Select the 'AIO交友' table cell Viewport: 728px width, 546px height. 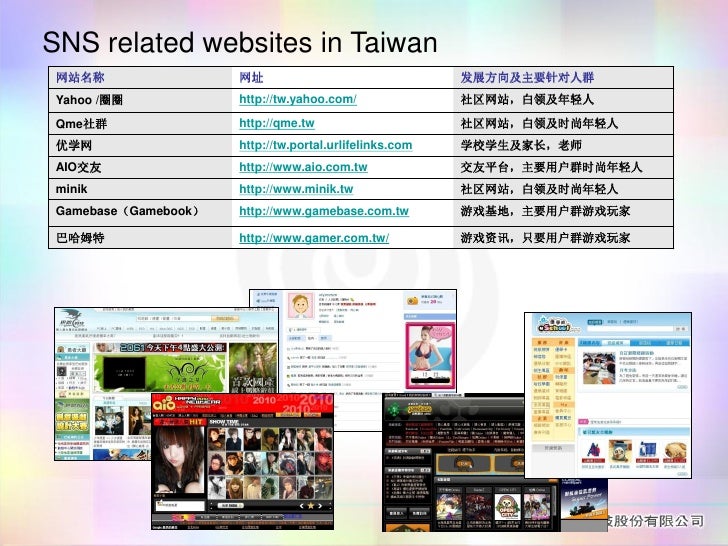(140, 167)
